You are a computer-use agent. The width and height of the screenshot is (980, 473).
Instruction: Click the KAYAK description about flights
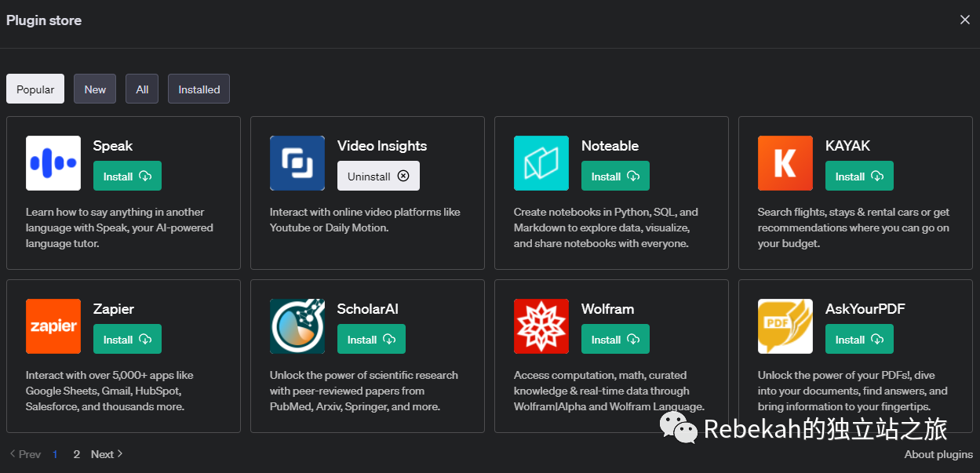(x=854, y=227)
